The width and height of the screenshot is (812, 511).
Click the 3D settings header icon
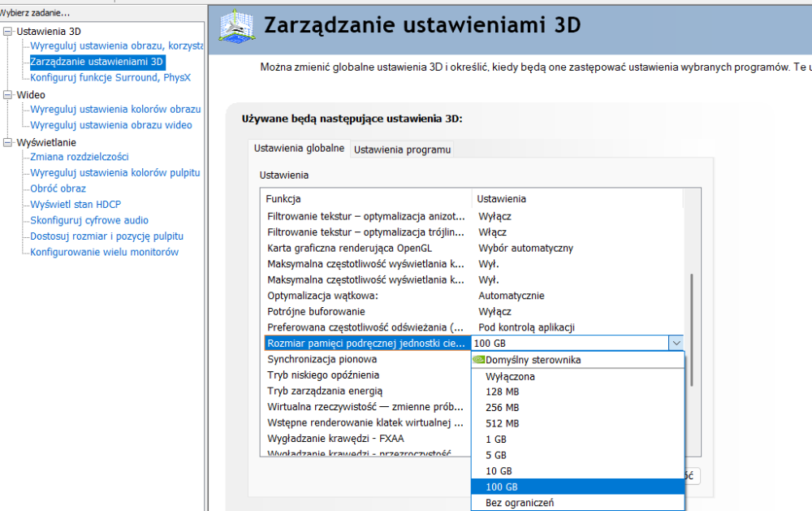236,26
